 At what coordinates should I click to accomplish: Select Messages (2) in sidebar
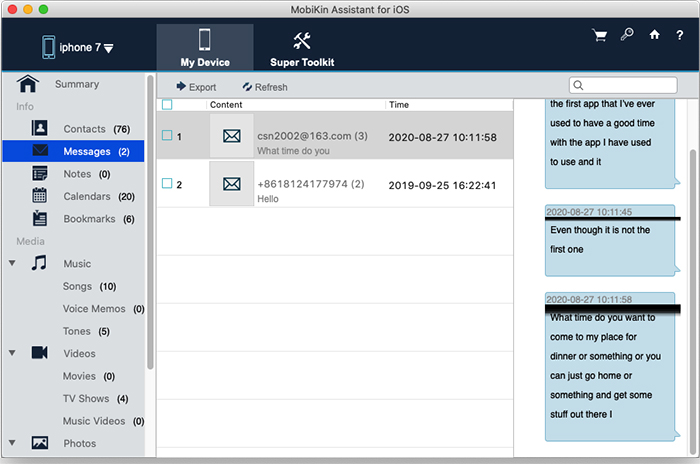point(73,151)
